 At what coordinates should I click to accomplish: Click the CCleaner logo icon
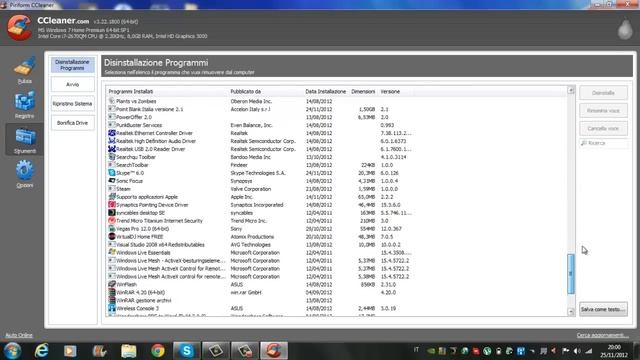(19, 27)
